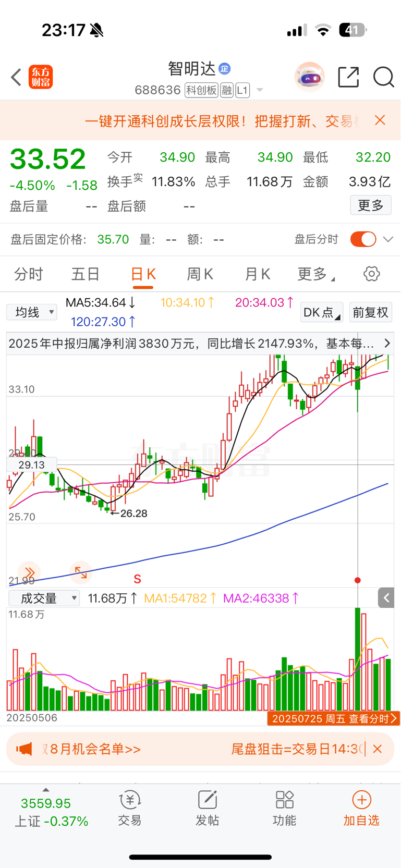Screen dimensions: 401x868
Task: Open the 2025年中报 news headline
Action: 191,344
